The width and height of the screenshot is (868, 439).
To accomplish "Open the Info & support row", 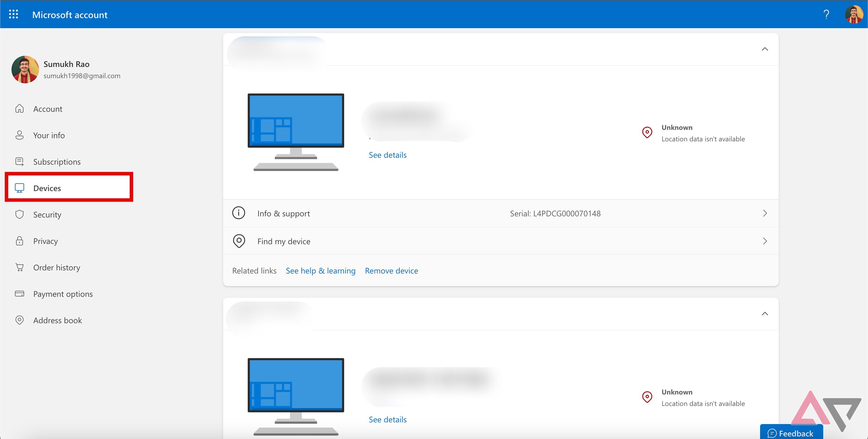I will click(x=500, y=213).
